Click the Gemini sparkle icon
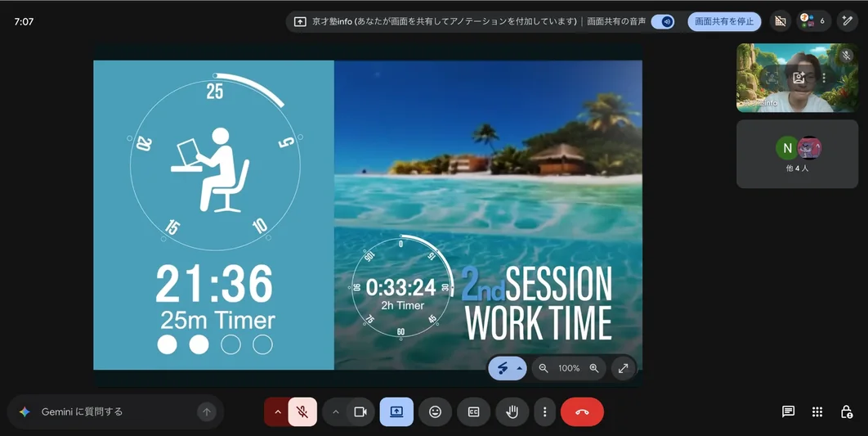Screen dimensions: 868x436 [25, 411]
